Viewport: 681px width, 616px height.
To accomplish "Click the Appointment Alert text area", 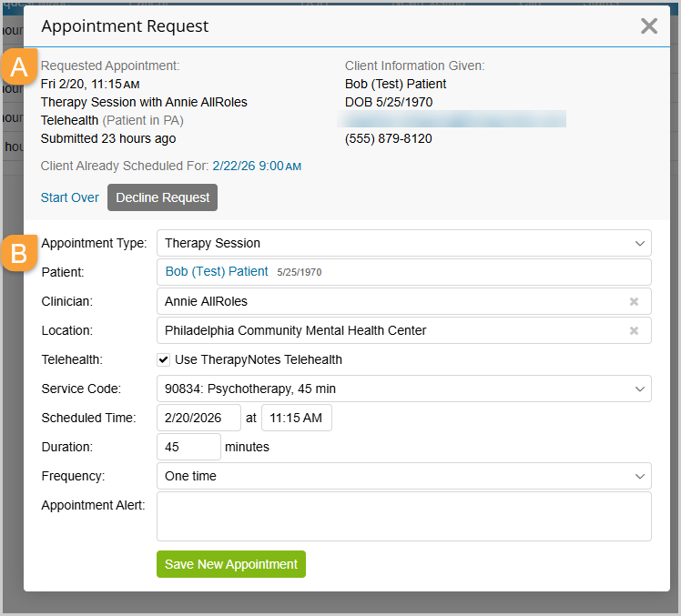I will (x=404, y=517).
